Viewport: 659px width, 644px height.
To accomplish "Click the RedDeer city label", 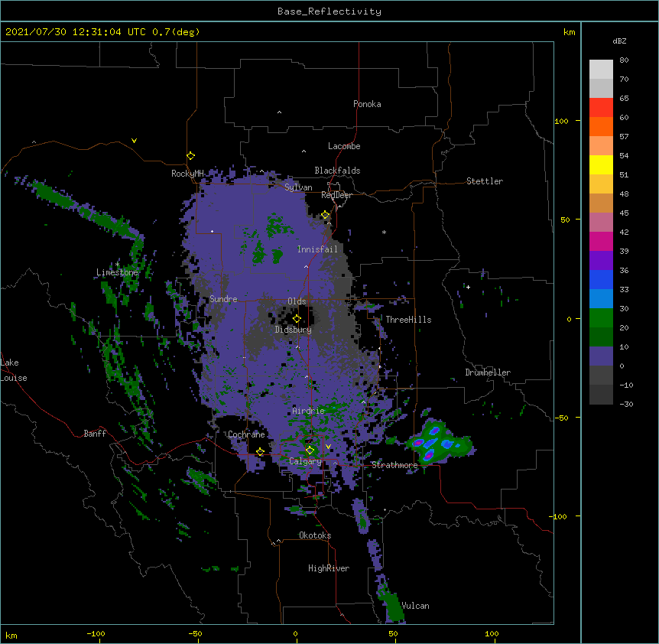I will [x=336, y=195].
